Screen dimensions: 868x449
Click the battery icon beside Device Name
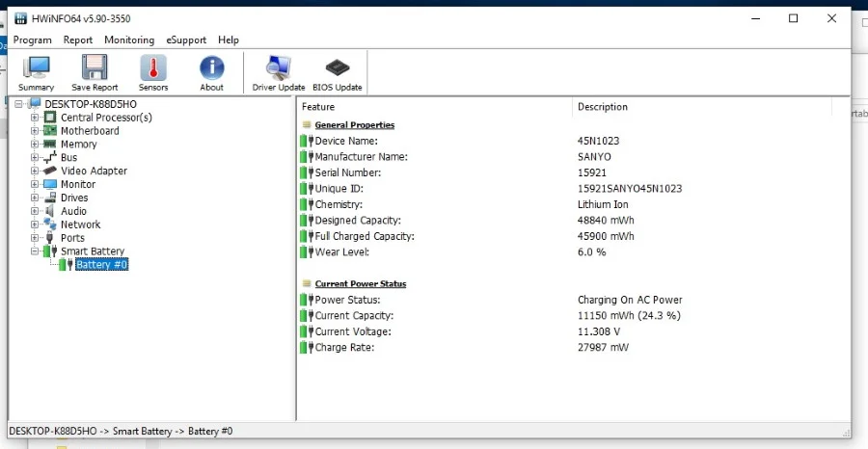[x=307, y=141]
